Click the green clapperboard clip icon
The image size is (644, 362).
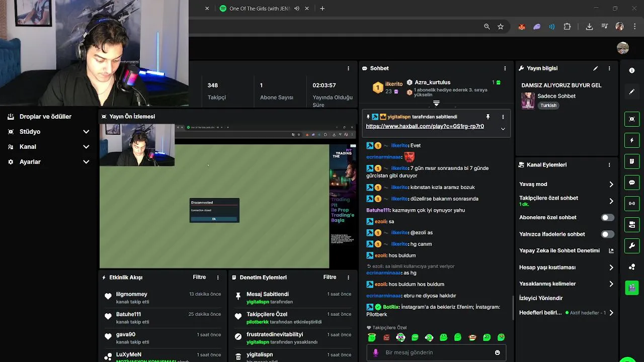[x=632, y=288]
